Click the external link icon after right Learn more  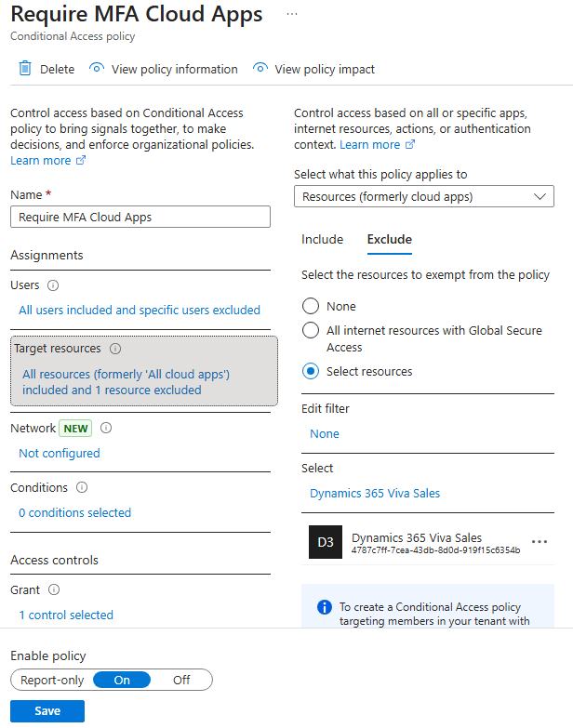click(410, 144)
